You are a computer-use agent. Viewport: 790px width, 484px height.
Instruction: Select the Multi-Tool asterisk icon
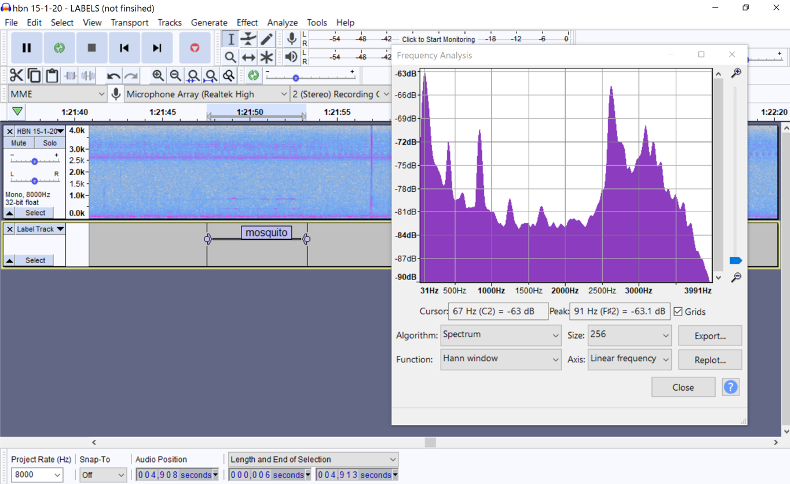point(267,57)
